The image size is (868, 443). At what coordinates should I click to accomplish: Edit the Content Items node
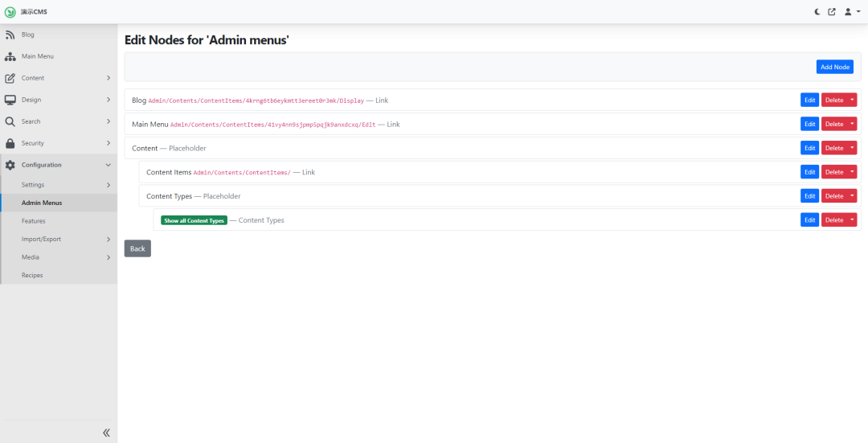click(x=810, y=172)
